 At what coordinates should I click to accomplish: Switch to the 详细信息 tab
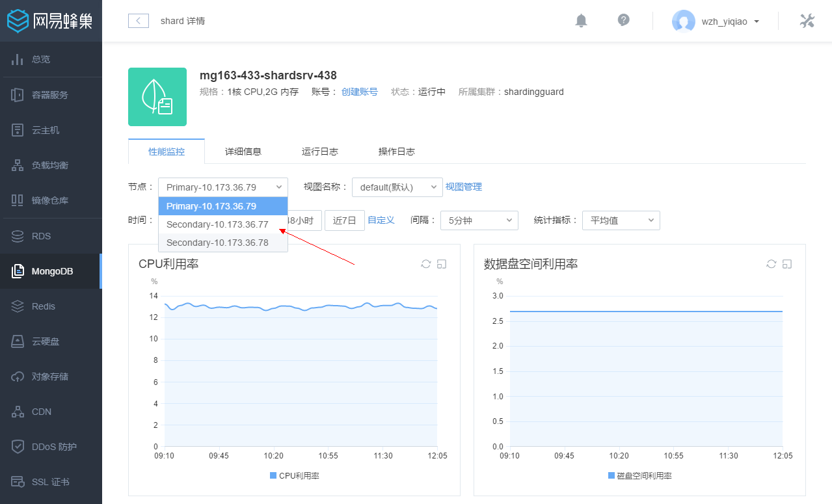243,152
